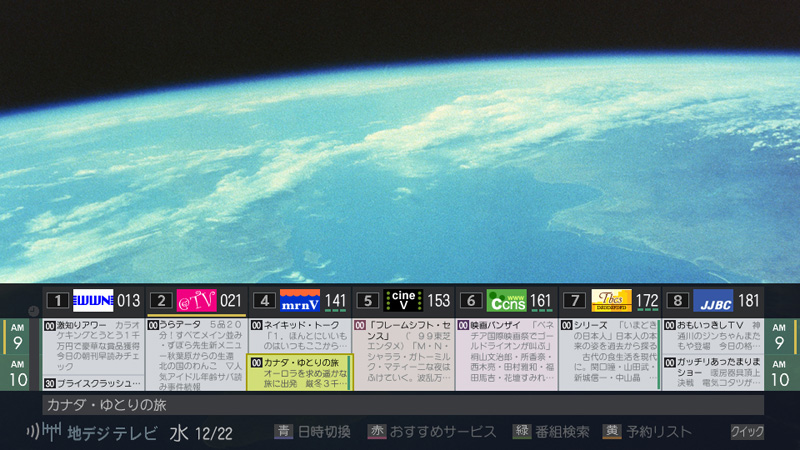800x450 pixels.
Task: Select the cine V channel logo
Action: point(403,301)
